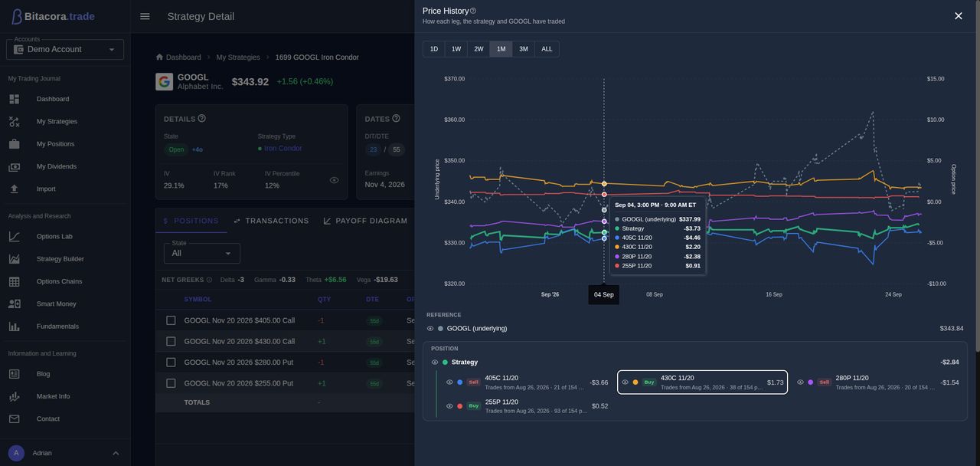Viewport: 980px width, 466px height.
Task: Select the 1D time range
Action: [434, 49]
